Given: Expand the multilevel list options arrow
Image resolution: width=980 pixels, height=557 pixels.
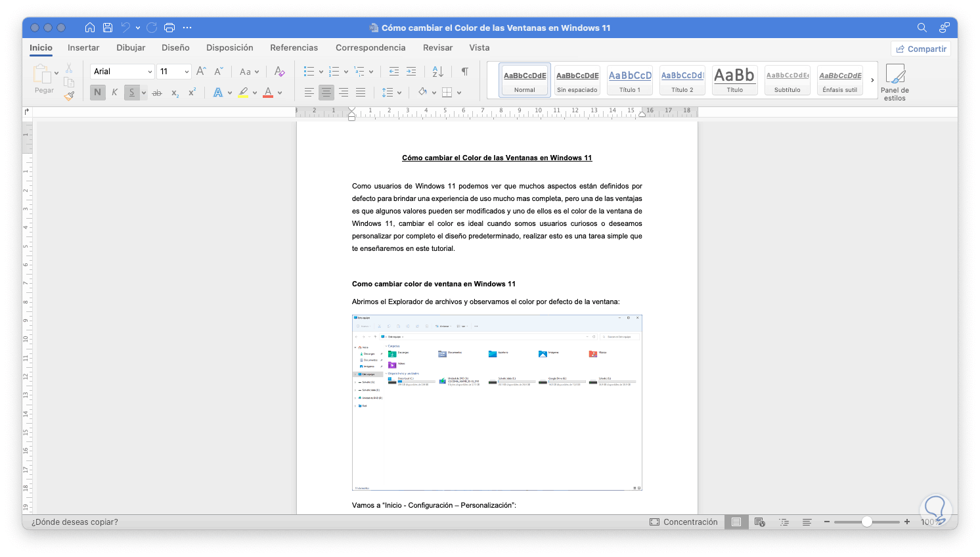Looking at the screenshot, I should click(x=371, y=72).
